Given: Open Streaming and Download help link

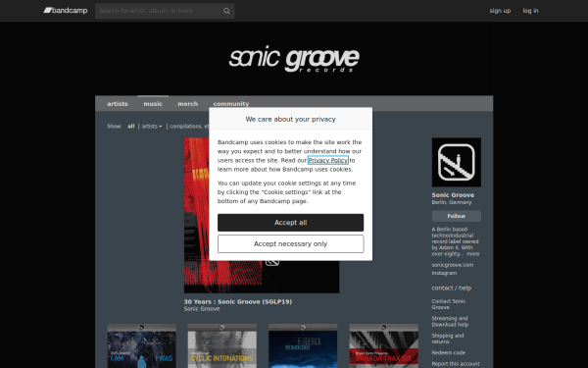Looking at the screenshot, I should (450, 322).
